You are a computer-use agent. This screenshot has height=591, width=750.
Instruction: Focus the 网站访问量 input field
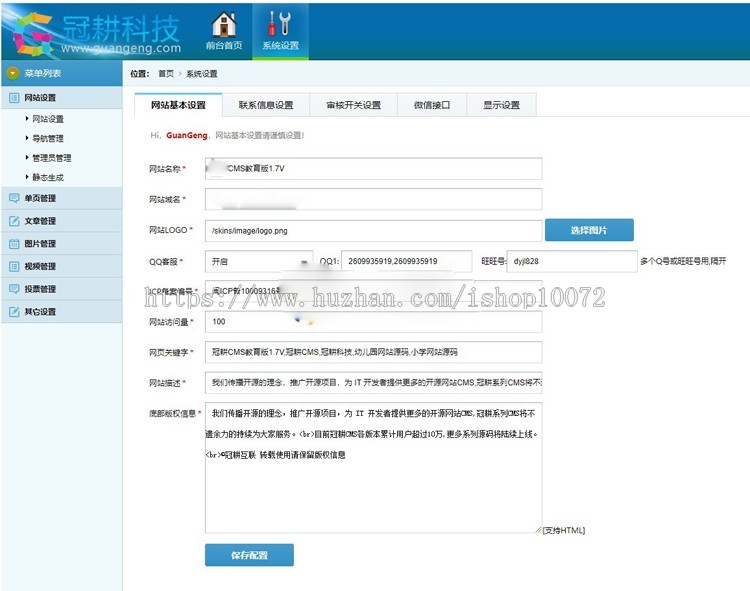pyautogui.click(x=374, y=322)
